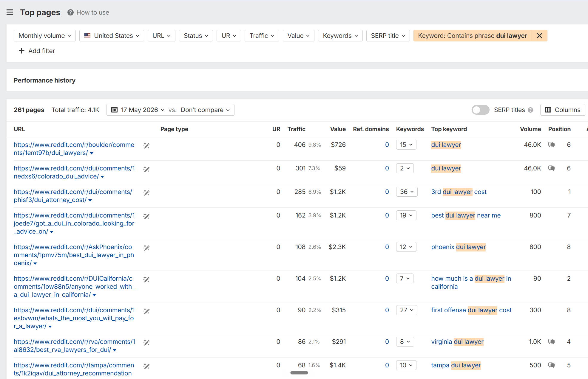The width and height of the screenshot is (588, 379).
Task: Expand the URL caret for dui_attorney_cost link
Action: tap(90, 201)
